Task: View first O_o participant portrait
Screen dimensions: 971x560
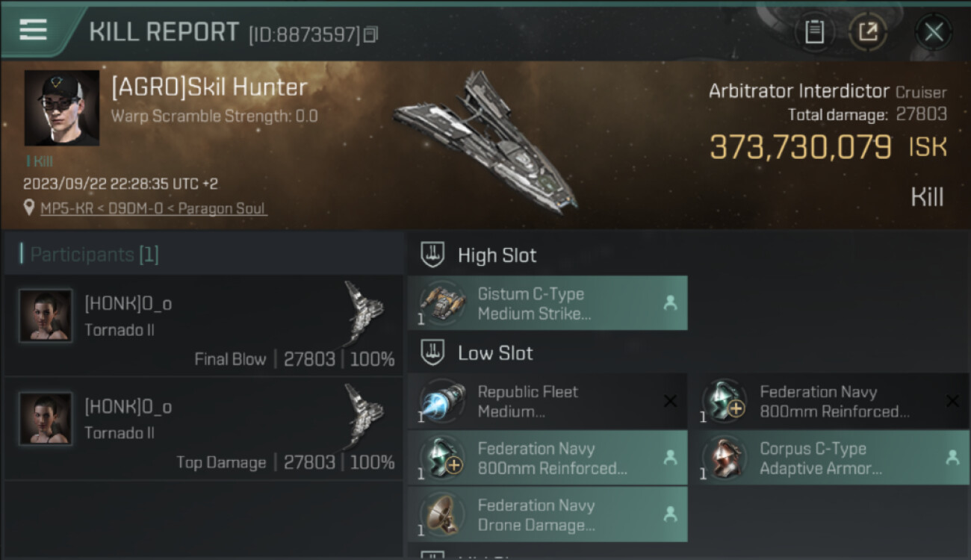Action: pyautogui.click(x=46, y=315)
